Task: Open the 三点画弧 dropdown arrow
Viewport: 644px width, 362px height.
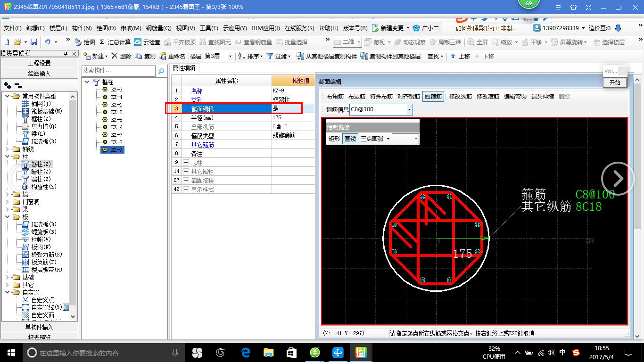Action: (x=388, y=139)
